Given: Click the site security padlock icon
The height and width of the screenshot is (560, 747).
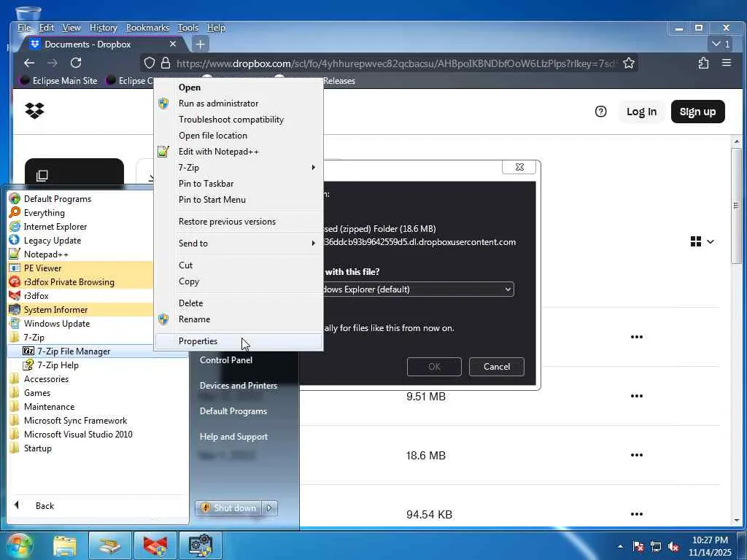Looking at the screenshot, I should pos(166,63).
